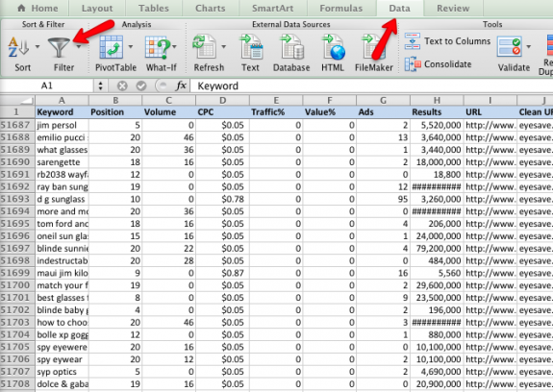Switch to the Charts tab
Image resolution: width=553 pixels, height=392 pixels.
[211, 8]
